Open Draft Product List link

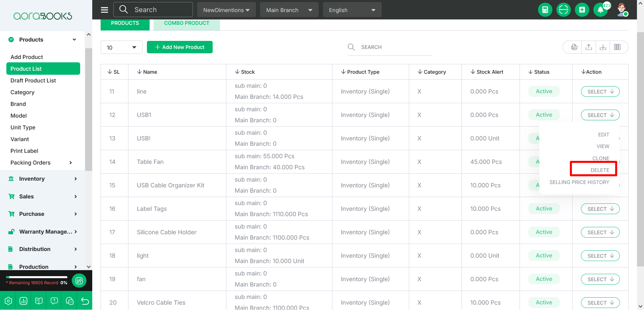[x=33, y=80]
